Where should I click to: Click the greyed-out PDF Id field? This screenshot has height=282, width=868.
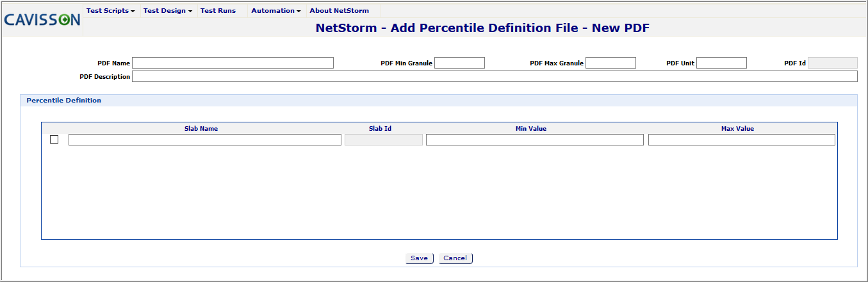[x=832, y=63]
